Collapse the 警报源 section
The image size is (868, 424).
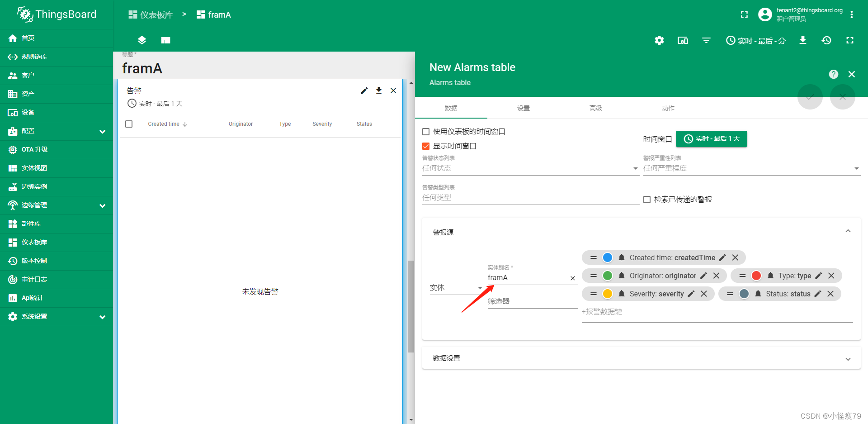(x=848, y=231)
